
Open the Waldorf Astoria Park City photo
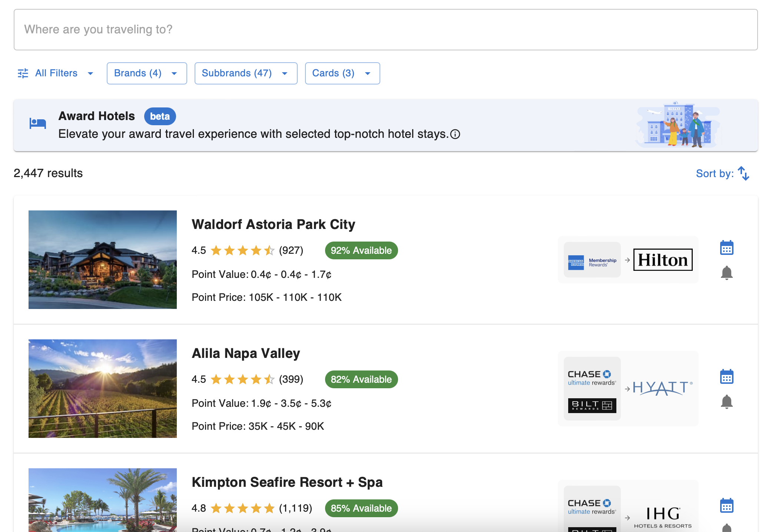tap(103, 260)
